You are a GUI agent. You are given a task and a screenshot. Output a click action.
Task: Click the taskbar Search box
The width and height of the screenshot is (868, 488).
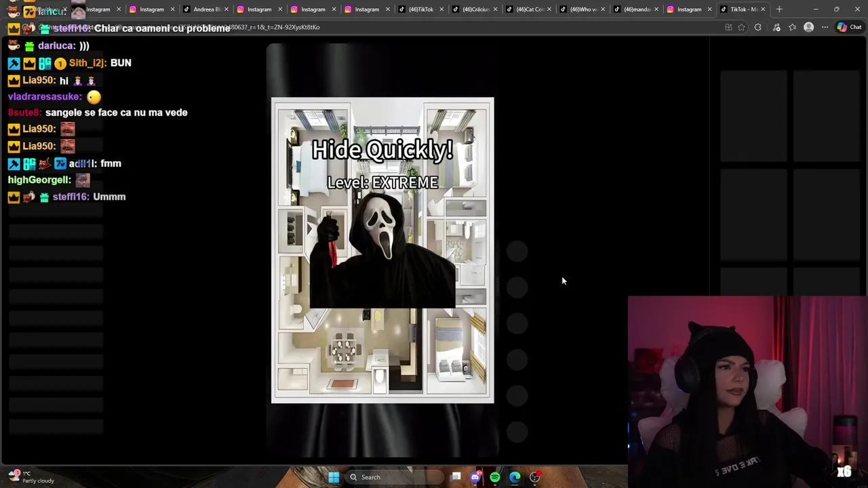point(394,477)
